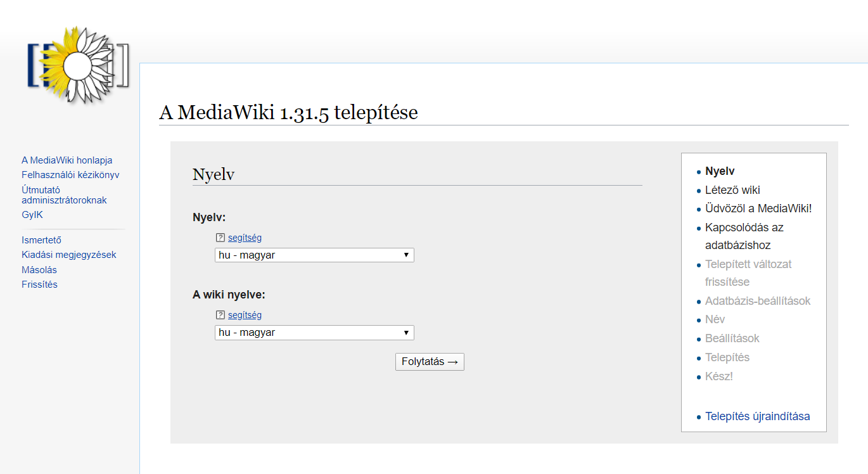This screenshot has height=474, width=868.
Task: Select the Üdvözöl a MediaWiki! step
Action: pyautogui.click(x=758, y=208)
